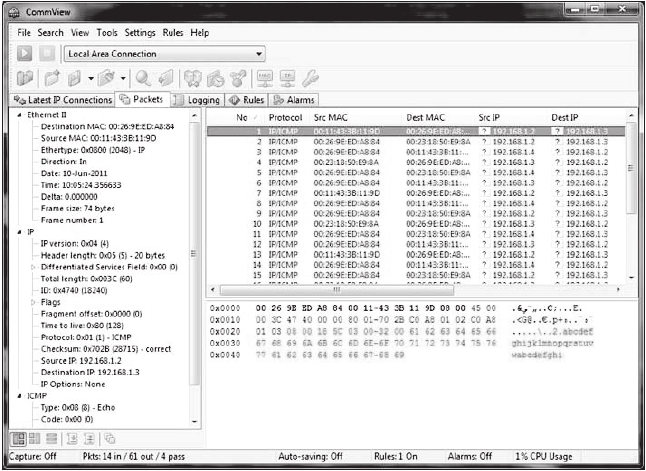The image size is (646, 471).
Task: Expand the Differentiated Services Field node
Action: [33, 267]
